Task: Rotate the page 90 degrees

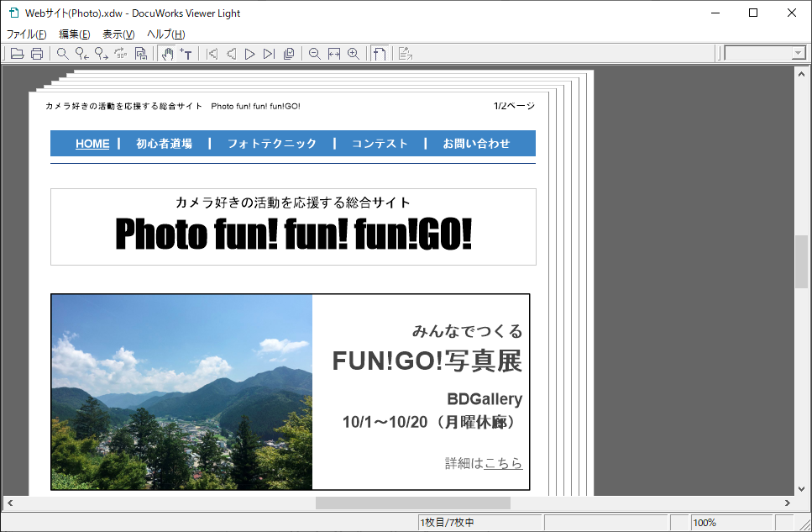Action: [120, 53]
